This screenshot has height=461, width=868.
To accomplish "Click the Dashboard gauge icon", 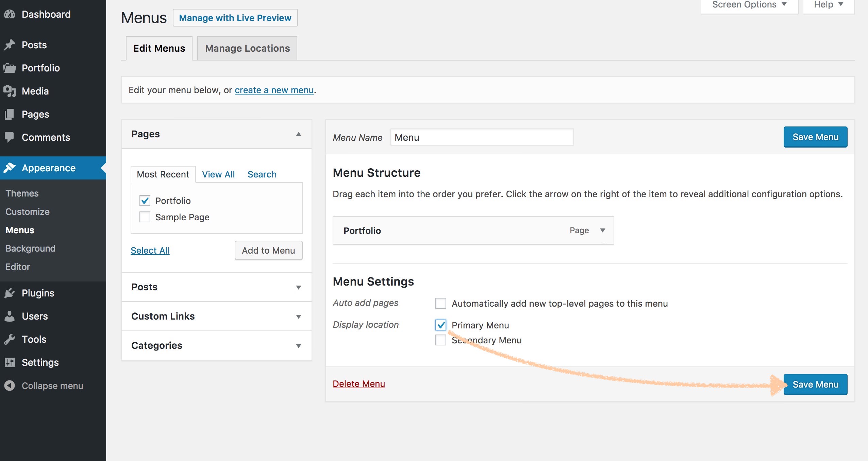I will pyautogui.click(x=10, y=14).
